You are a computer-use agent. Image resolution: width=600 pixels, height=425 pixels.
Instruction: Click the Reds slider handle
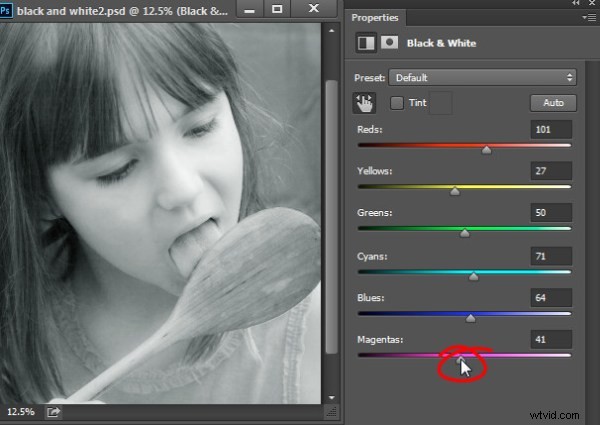click(x=486, y=150)
